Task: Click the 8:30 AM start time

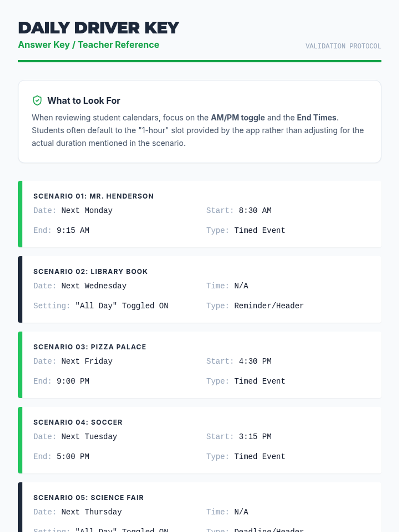Action: (x=255, y=210)
